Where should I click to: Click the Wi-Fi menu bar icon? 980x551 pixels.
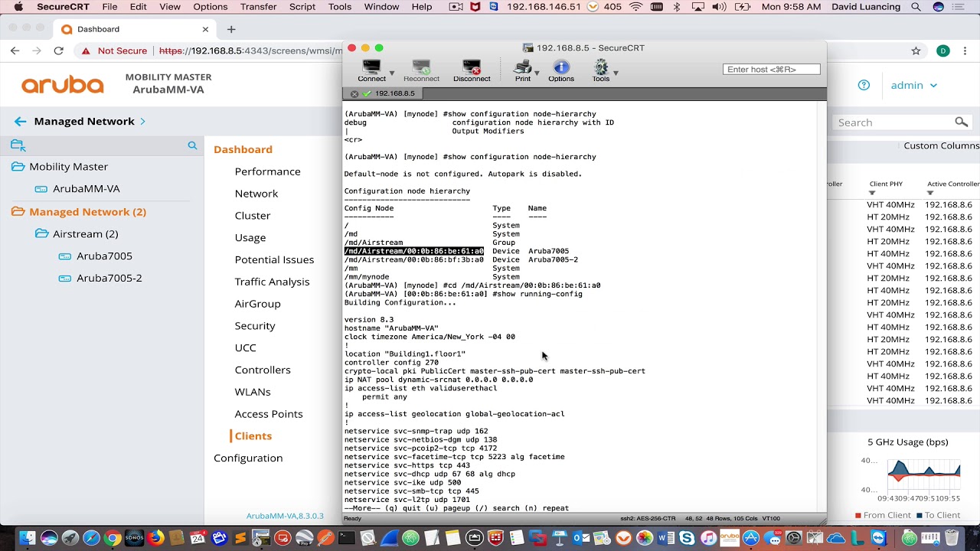[636, 7]
